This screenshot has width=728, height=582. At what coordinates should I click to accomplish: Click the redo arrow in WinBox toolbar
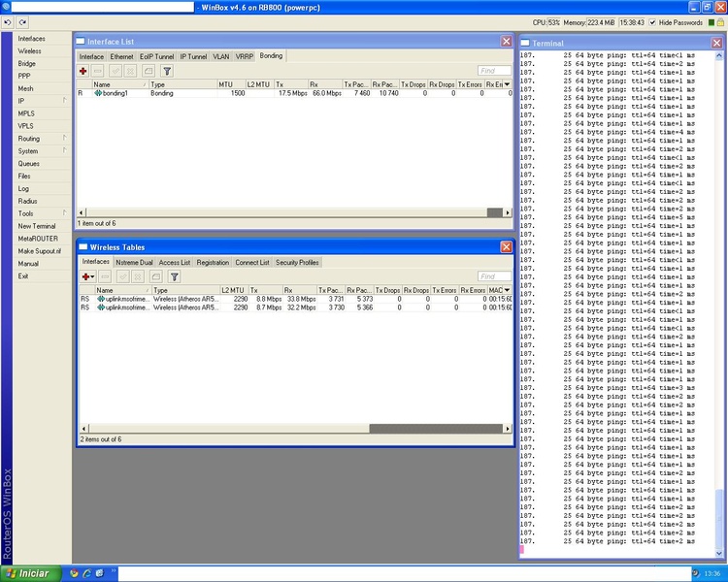(x=22, y=21)
